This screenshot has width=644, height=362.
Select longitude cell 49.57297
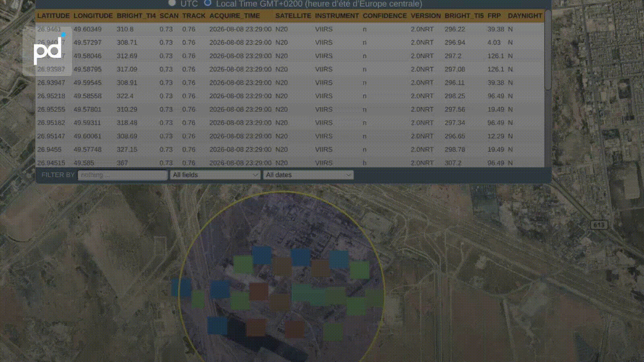88,43
